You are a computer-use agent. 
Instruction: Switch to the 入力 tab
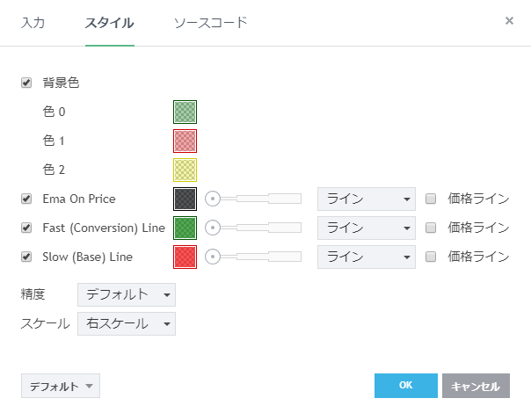pos(33,22)
